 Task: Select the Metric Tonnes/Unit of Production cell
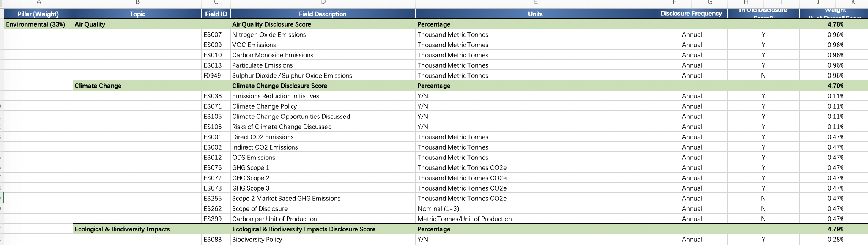[x=464, y=219]
